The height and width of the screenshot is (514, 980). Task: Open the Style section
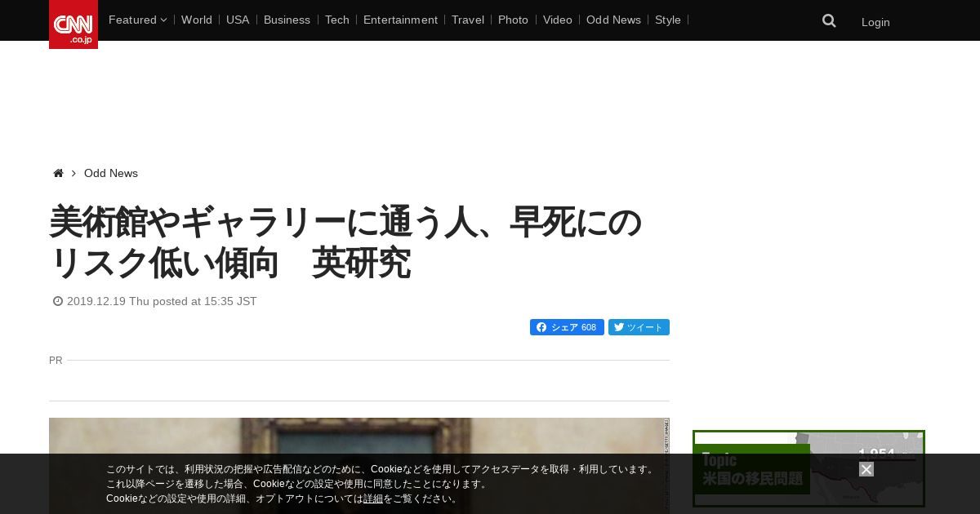coord(668,20)
